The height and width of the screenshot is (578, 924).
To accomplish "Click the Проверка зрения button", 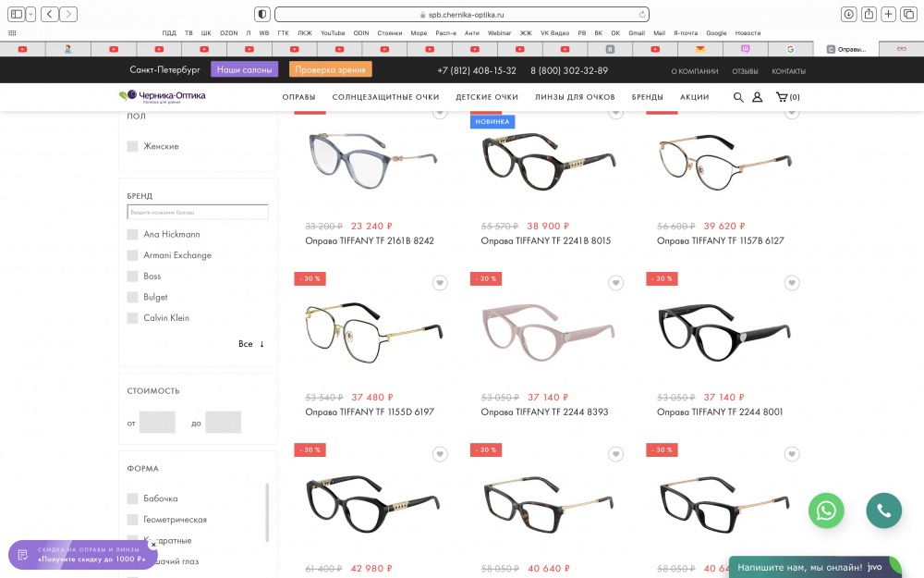I will coord(331,69).
